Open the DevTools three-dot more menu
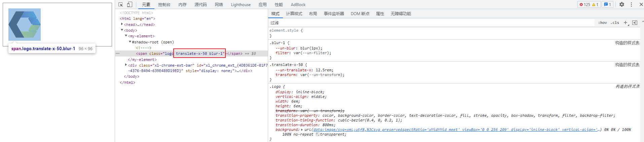 [631, 4]
